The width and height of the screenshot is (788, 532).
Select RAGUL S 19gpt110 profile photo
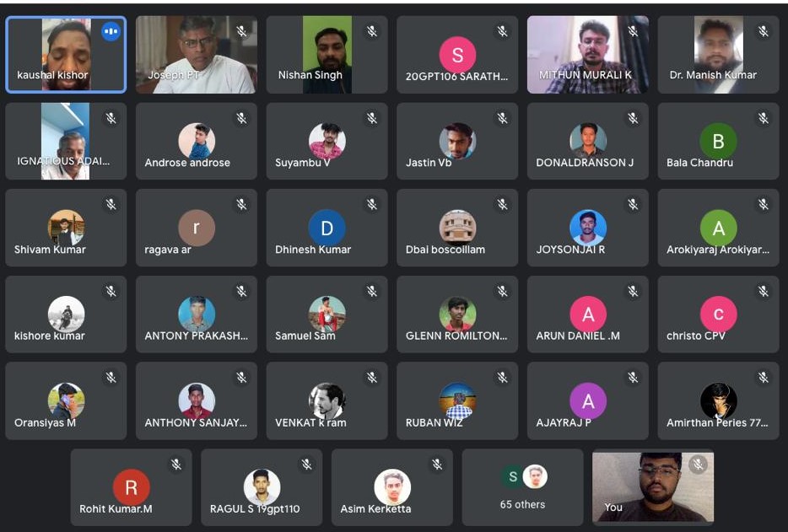[262, 487]
